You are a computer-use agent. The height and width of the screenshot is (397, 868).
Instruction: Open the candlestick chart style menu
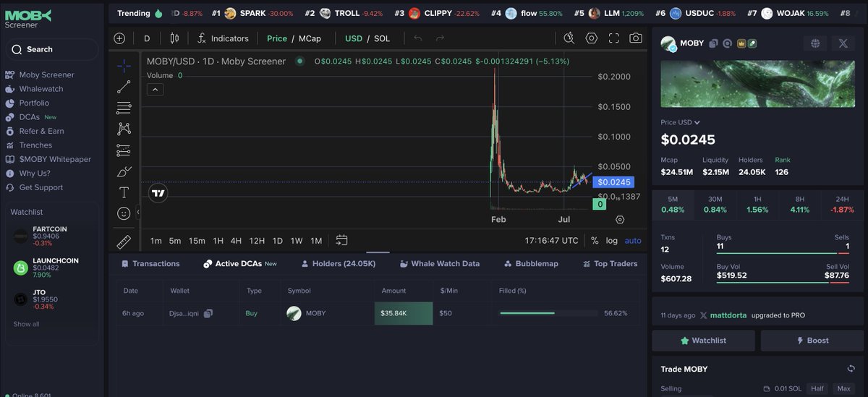pyautogui.click(x=174, y=38)
